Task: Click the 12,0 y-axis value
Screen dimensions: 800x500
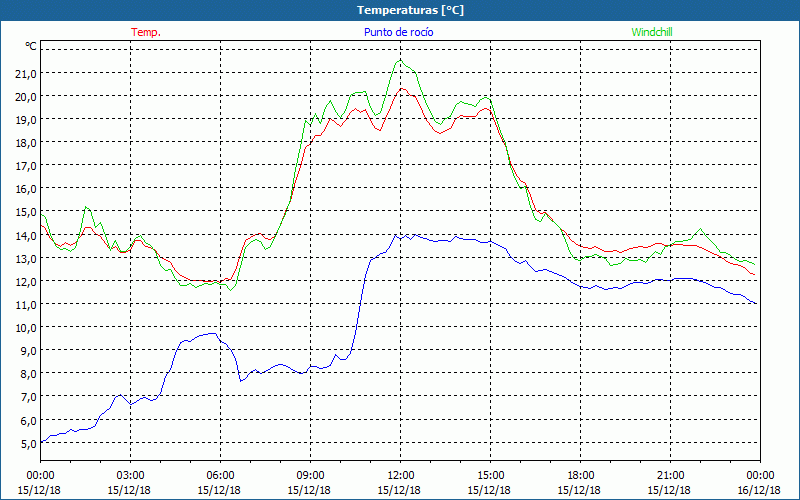Action: click(x=26, y=282)
